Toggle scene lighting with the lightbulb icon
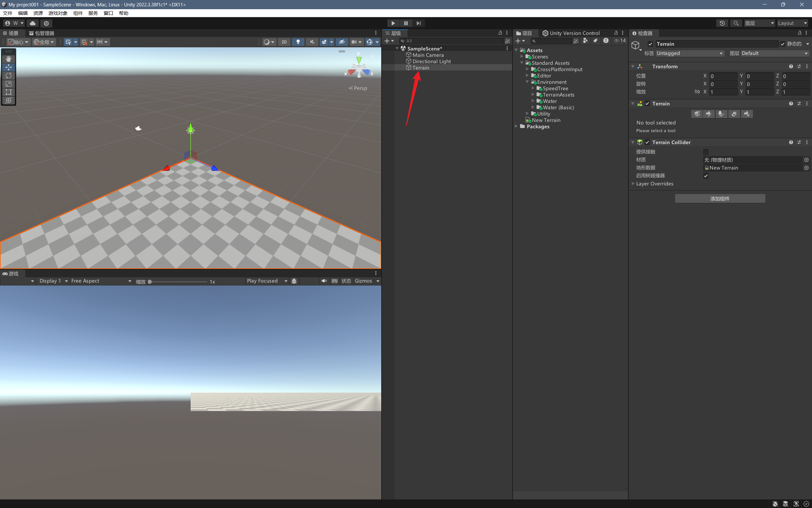Image resolution: width=812 pixels, height=508 pixels. (298, 42)
